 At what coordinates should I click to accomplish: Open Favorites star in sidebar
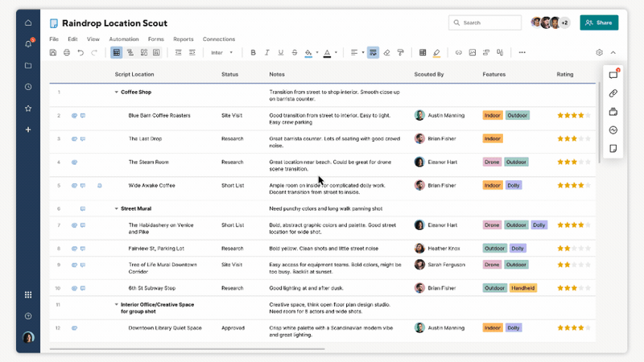28,109
